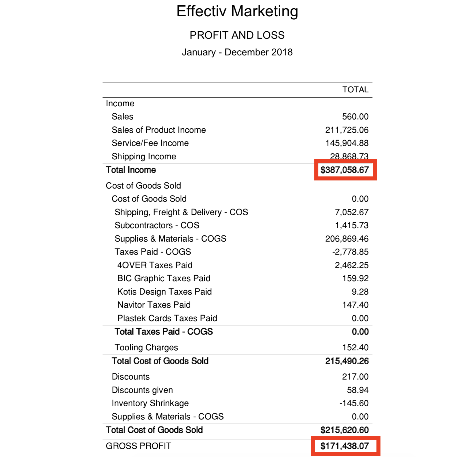The width and height of the screenshot is (476, 457).
Task: Select the January - December 2018 date range
Action: coord(237,52)
